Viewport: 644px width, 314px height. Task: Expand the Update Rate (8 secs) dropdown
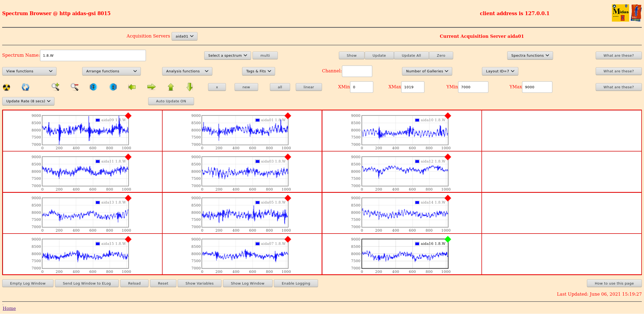pyautogui.click(x=28, y=101)
